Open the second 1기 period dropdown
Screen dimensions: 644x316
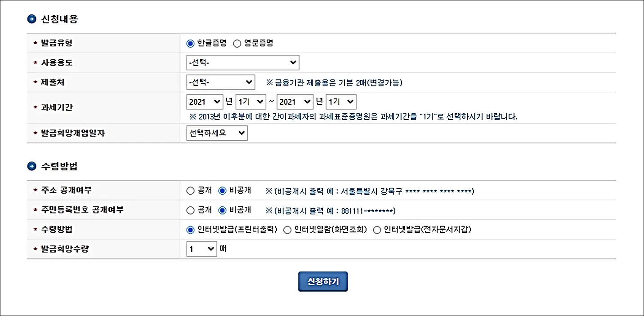[x=341, y=102]
